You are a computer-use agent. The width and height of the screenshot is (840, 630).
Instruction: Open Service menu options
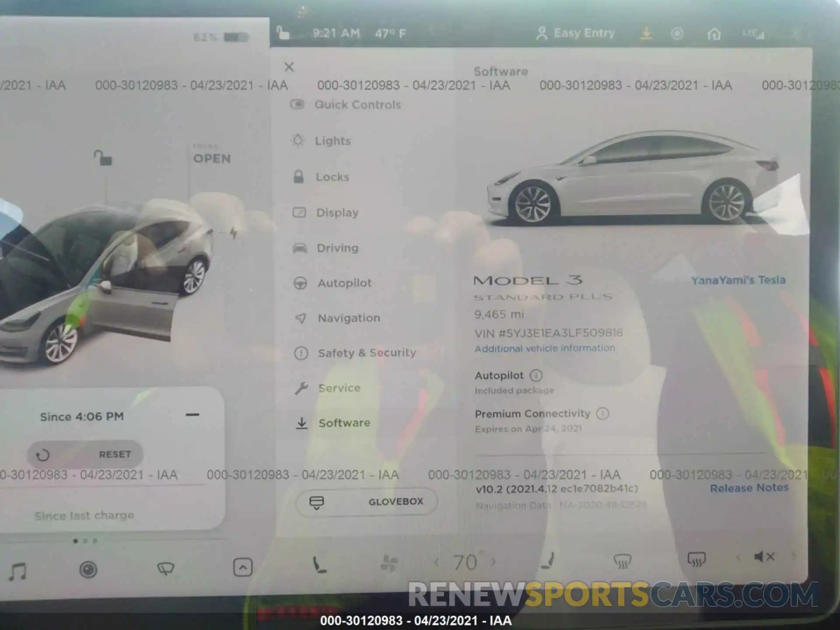click(x=337, y=387)
